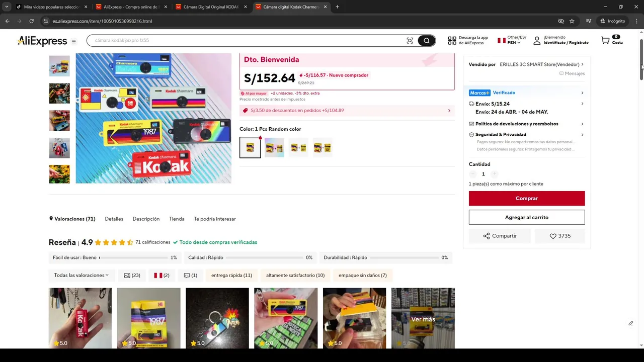Go to Te podría interesar tab
This screenshot has width=644, height=362.
[215, 219]
